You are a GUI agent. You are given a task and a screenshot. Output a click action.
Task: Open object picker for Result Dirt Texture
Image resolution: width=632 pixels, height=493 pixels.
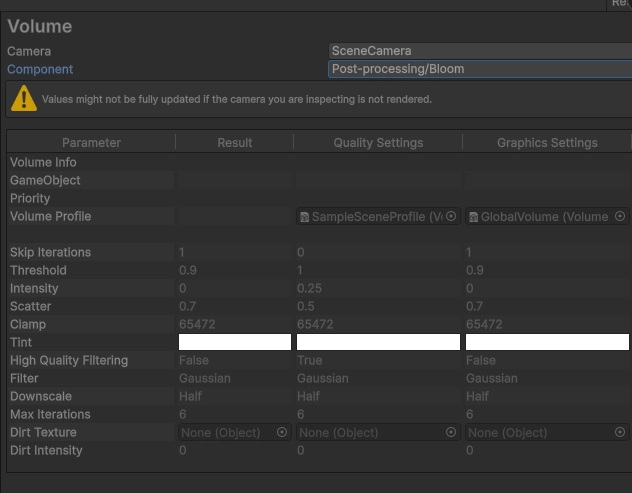coord(282,432)
